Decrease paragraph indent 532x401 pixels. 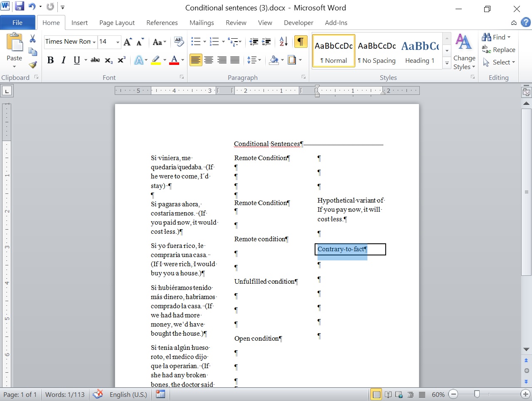pyautogui.click(x=254, y=42)
